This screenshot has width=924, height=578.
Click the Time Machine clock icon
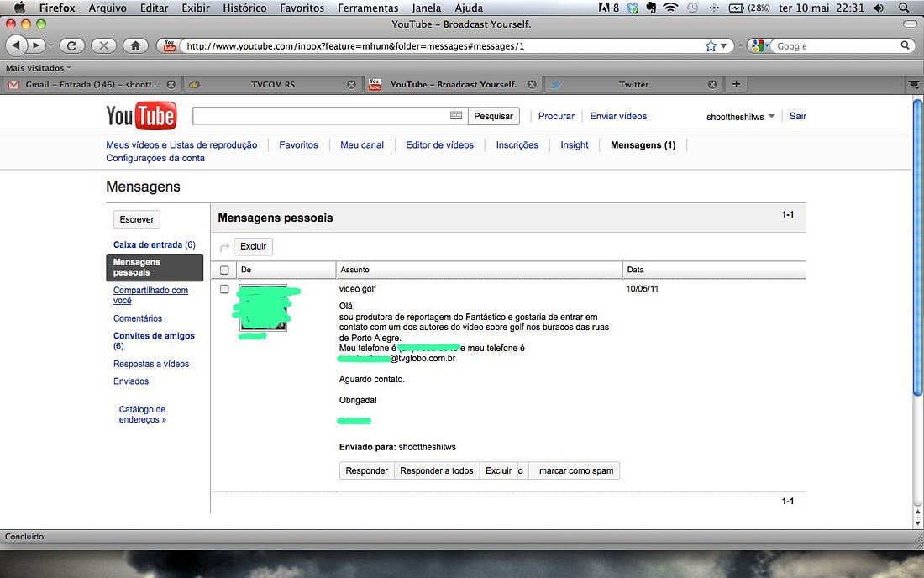[692, 8]
